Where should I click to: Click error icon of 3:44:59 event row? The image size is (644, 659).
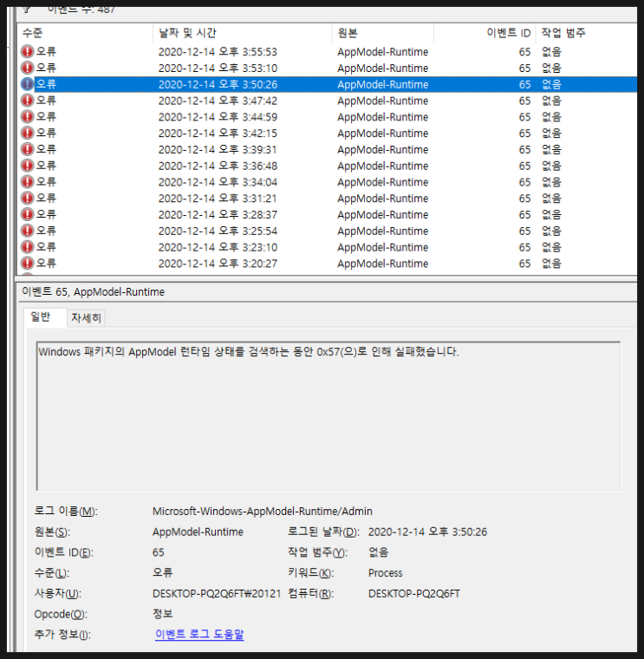click(28, 117)
